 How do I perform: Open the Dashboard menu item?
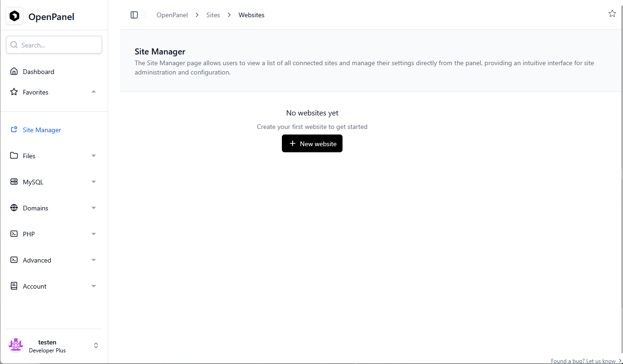point(54,72)
